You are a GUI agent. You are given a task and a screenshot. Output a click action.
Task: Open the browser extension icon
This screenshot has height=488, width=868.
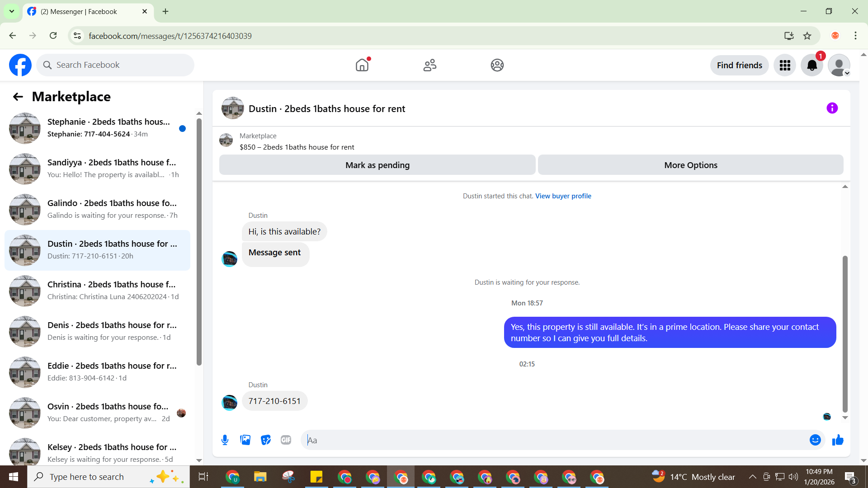pos(835,36)
